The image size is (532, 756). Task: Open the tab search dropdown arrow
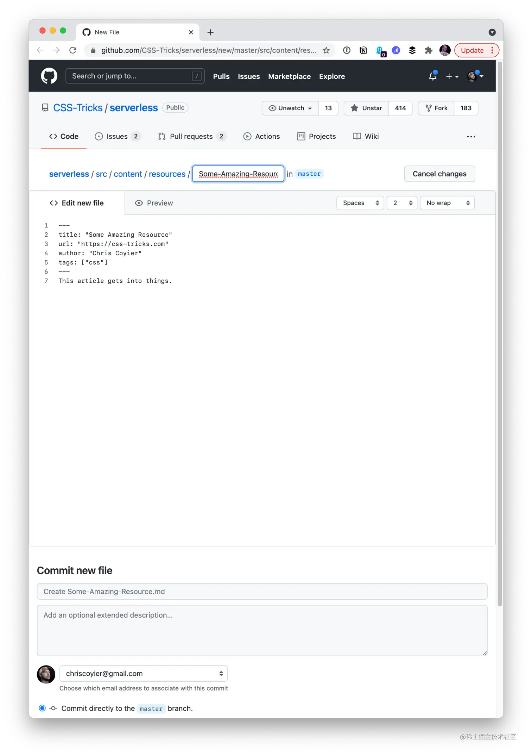(492, 32)
